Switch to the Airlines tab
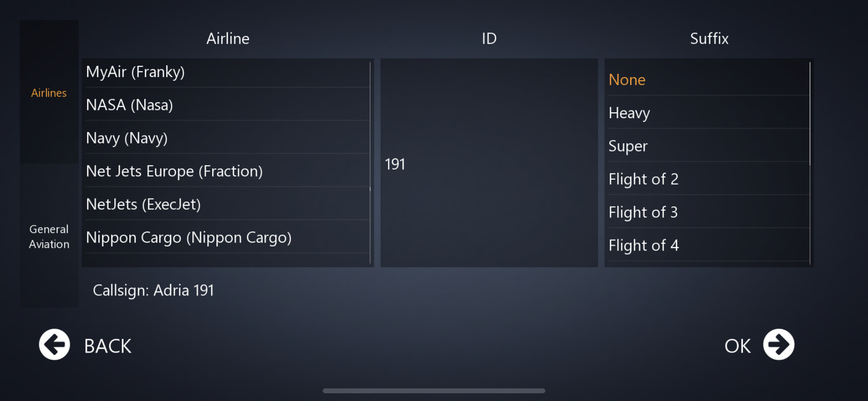The height and width of the screenshot is (401, 868). (49, 93)
